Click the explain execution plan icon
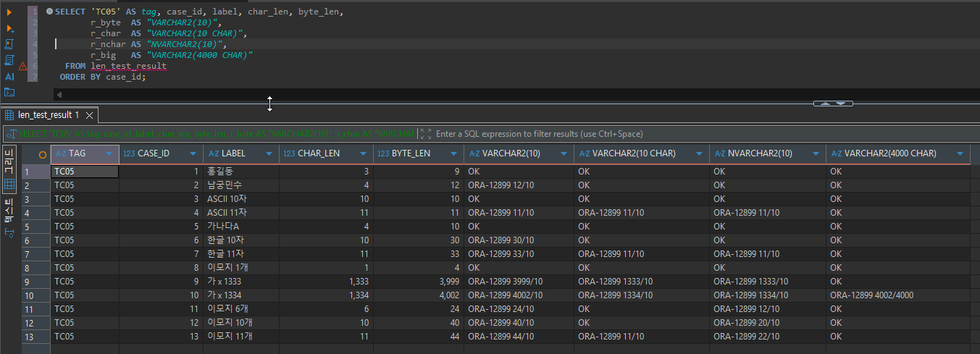This screenshot has height=354, width=980. pyautogui.click(x=10, y=60)
